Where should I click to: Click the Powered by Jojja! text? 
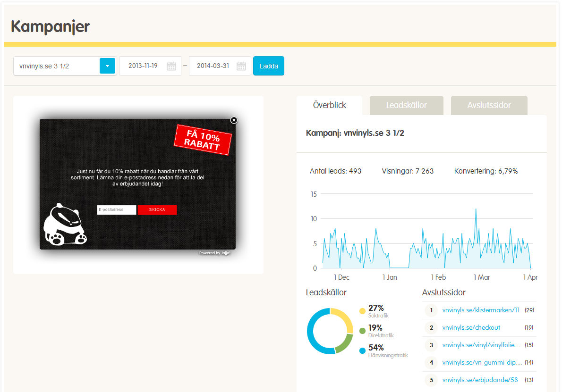pyautogui.click(x=215, y=253)
